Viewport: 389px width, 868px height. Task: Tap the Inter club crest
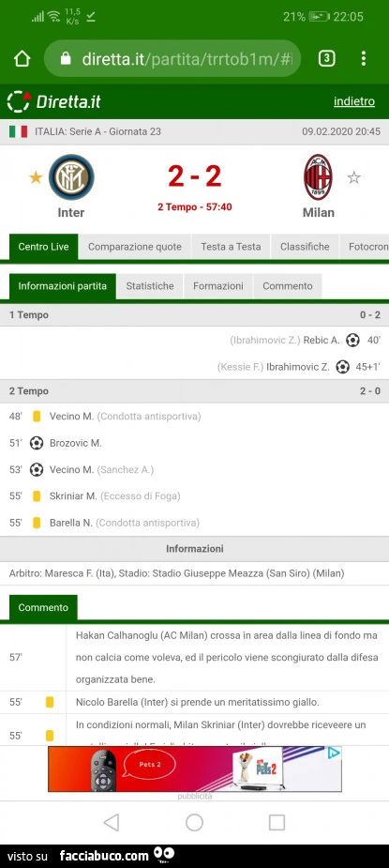click(71, 177)
